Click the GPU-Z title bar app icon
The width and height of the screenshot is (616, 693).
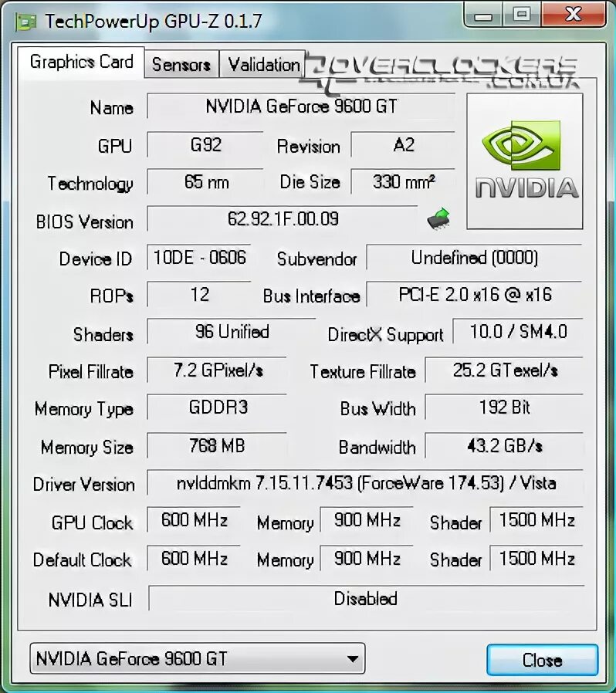coord(26,22)
